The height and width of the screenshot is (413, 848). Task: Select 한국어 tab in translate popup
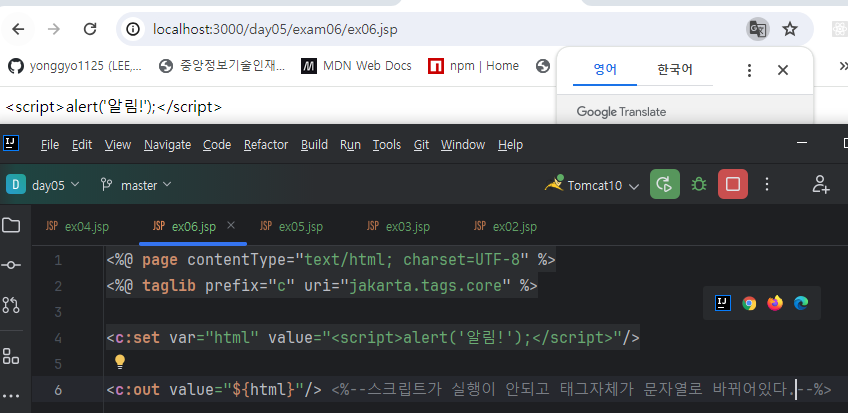click(675, 69)
